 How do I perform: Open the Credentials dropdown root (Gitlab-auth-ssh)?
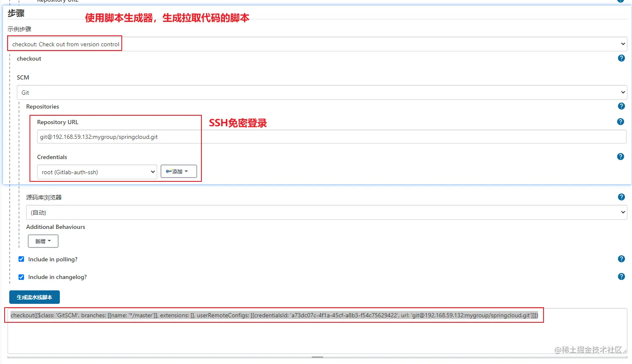[x=97, y=172]
